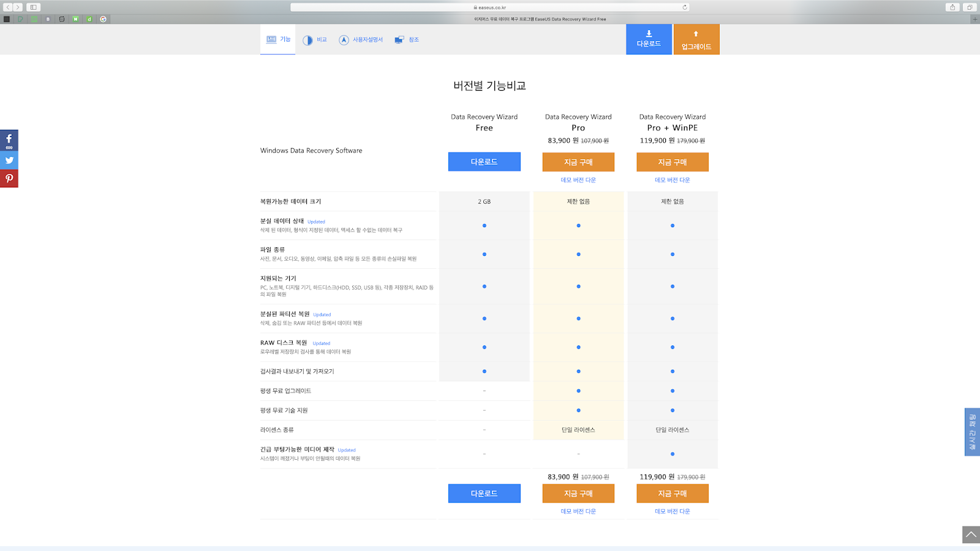This screenshot has width=980, height=551.
Task: Go forward with Safari's forward arrow
Action: (x=18, y=7)
